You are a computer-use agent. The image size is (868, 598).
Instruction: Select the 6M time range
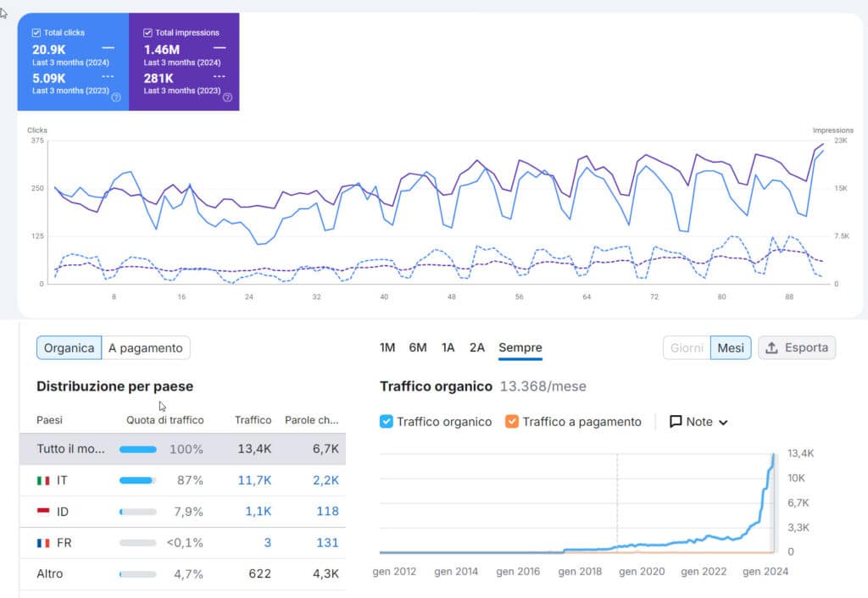point(417,347)
